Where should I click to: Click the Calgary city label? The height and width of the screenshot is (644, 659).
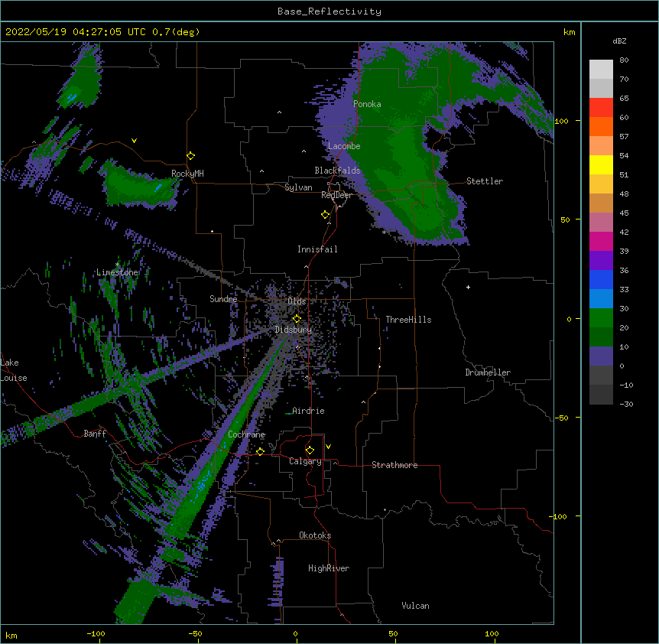[305, 461]
